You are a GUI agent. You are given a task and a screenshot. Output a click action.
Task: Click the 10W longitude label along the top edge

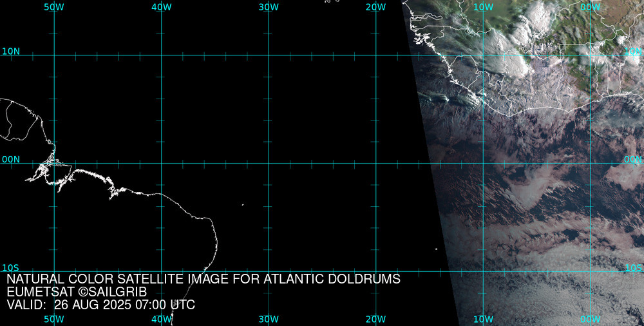coord(483,7)
